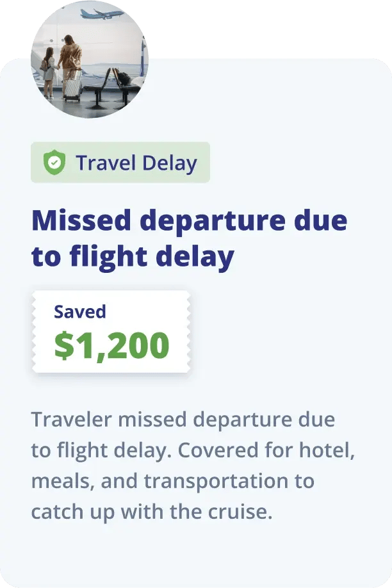Click heading line "to flight delay"
The height and width of the screenshot is (588, 392).
pos(133,256)
